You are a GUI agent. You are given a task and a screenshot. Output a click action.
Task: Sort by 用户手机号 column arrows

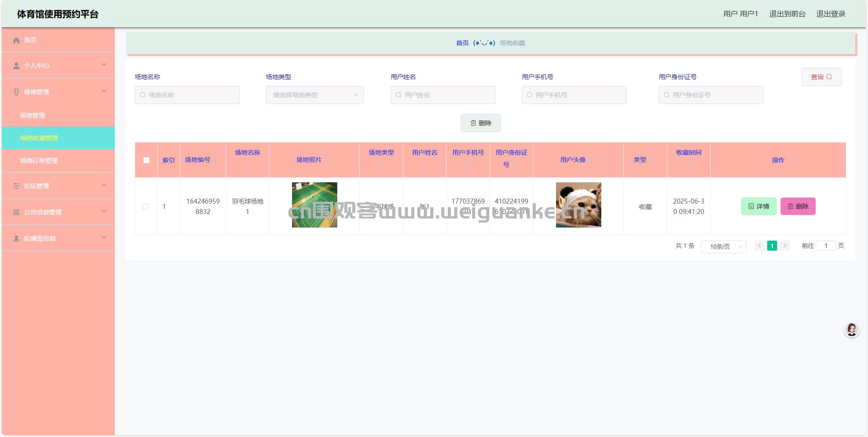pos(468,165)
